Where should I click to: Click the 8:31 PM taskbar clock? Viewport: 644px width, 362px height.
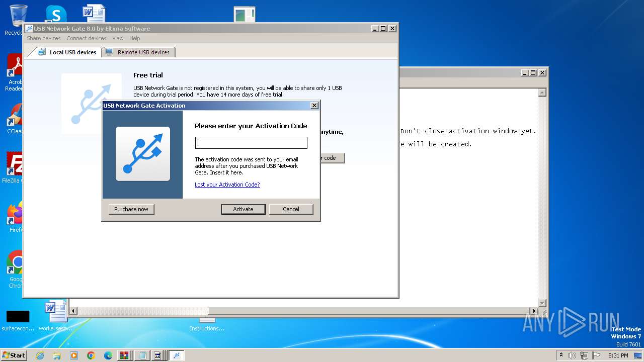pyautogui.click(x=618, y=355)
